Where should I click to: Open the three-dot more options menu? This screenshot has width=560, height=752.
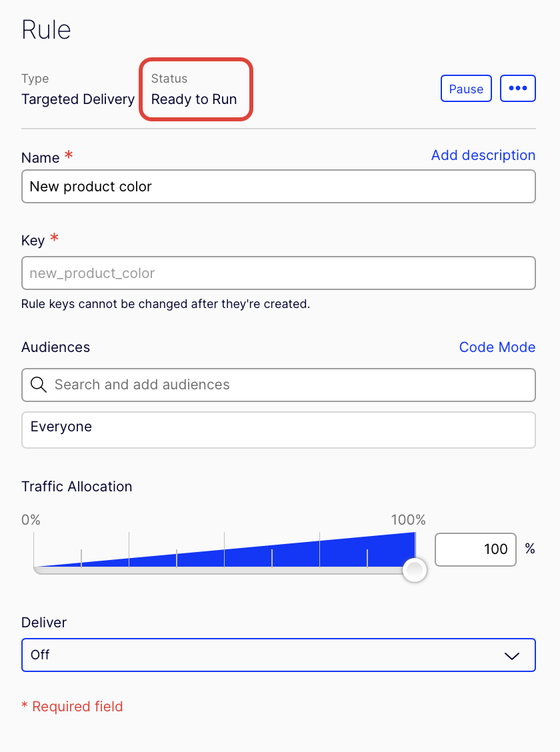[517, 89]
